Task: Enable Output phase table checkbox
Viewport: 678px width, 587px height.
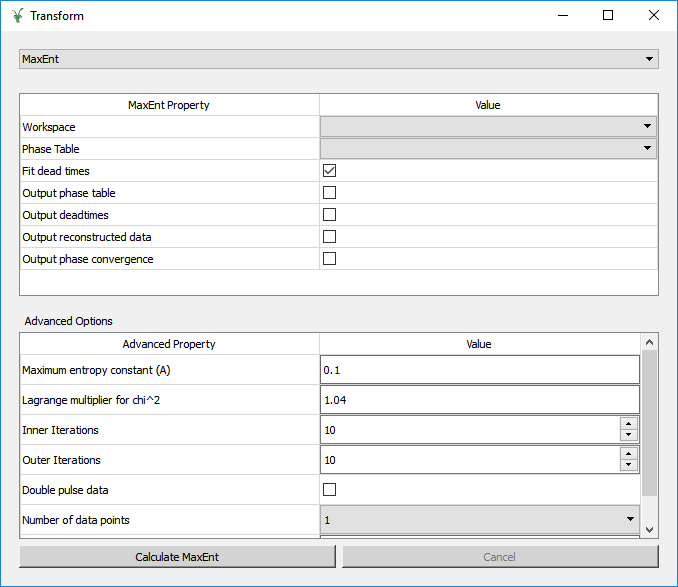Action: click(x=329, y=193)
